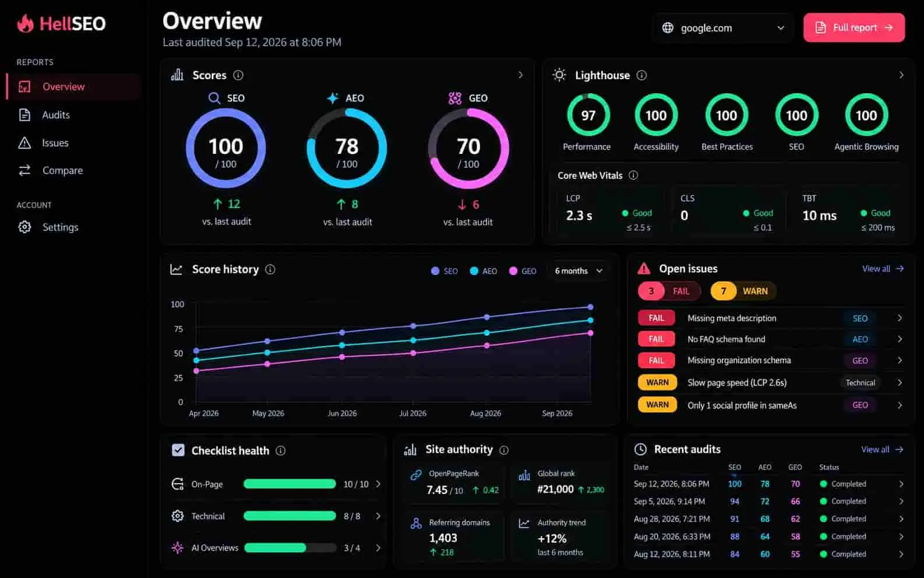This screenshot has width=924, height=578.
Task: Open the Aug 28, 2026 audit chevron
Action: pyautogui.click(x=901, y=519)
